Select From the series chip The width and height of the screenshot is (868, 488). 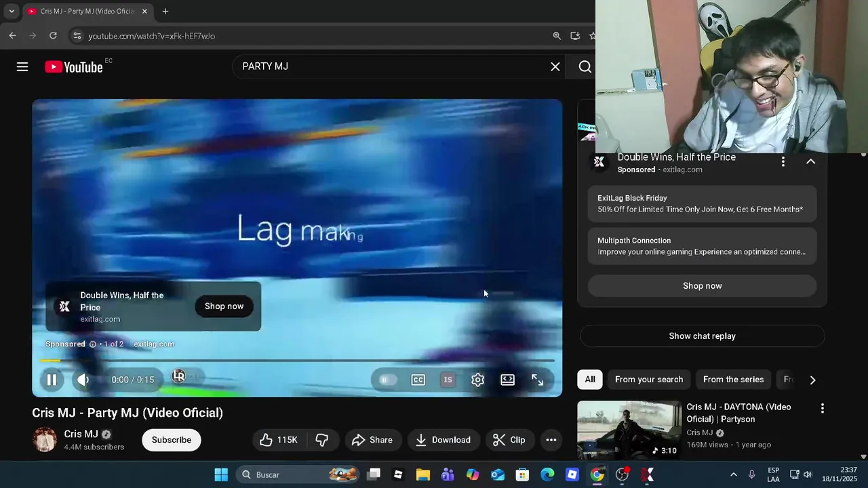click(x=733, y=380)
